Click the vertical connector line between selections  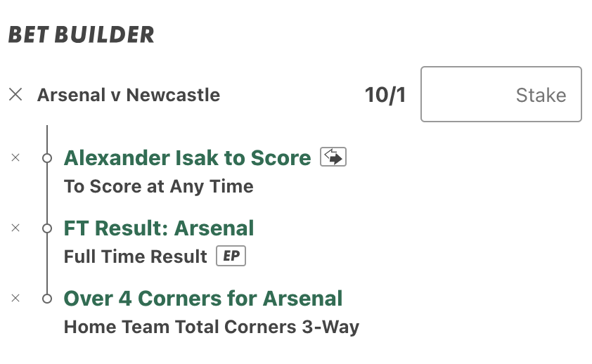point(47,193)
